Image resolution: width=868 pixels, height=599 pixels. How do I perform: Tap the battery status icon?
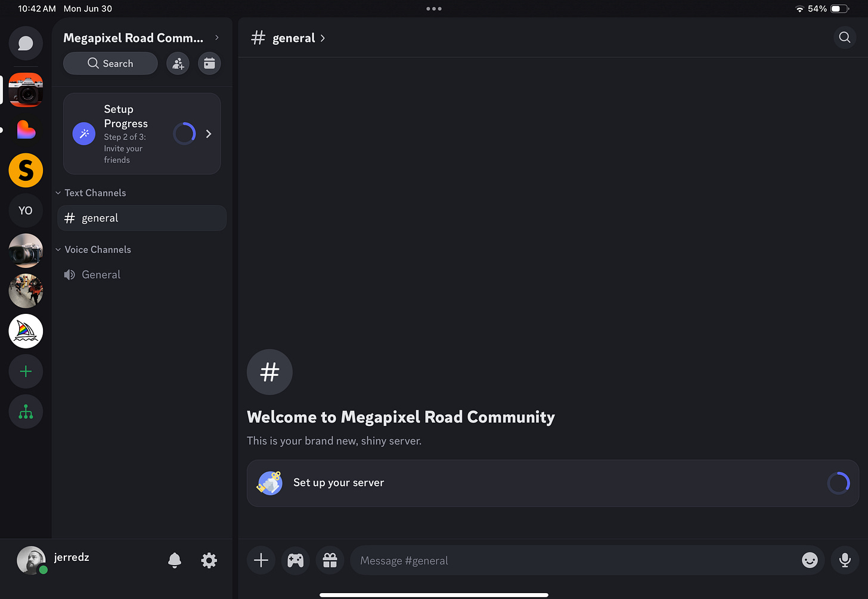[839, 8]
